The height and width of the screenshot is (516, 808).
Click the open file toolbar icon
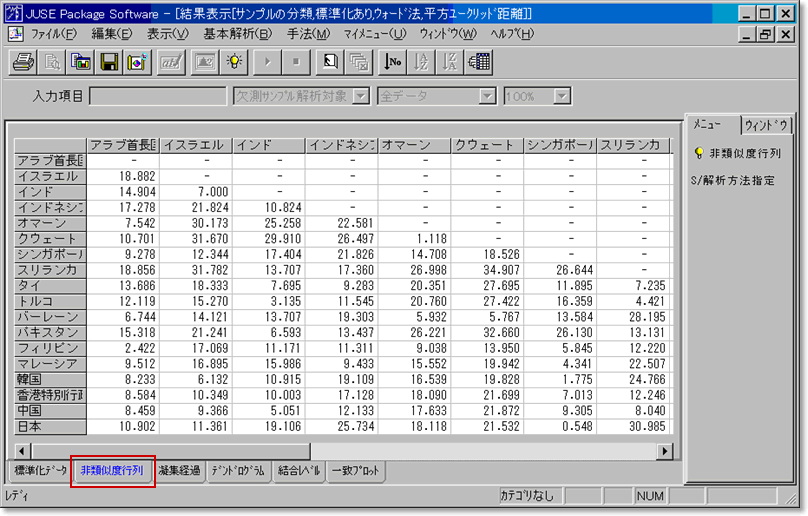point(81,63)
